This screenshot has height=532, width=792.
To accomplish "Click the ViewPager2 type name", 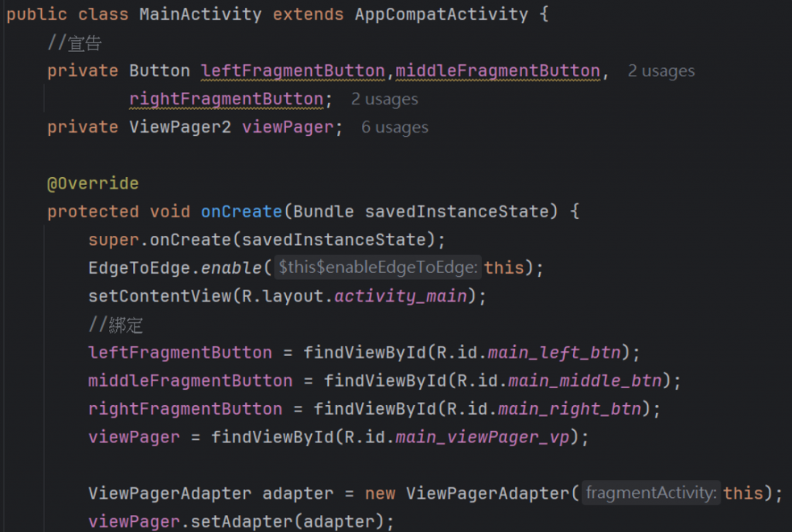I will [x=180, y=127].
